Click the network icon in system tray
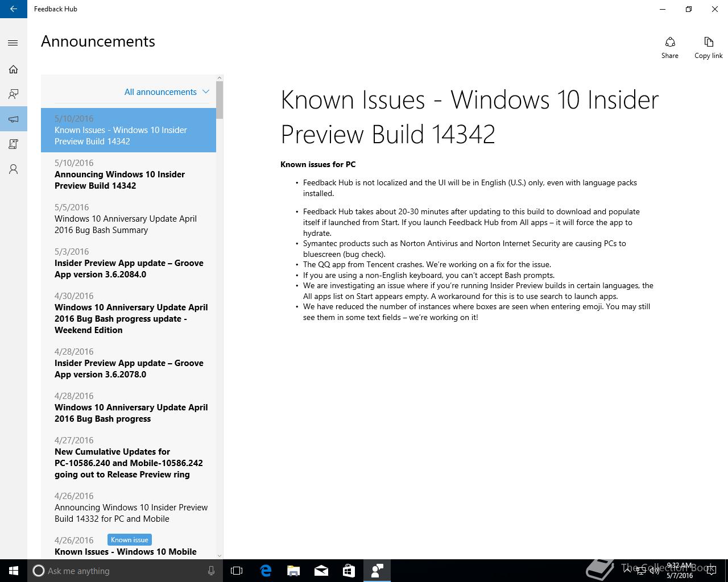728x582 pixels. (640, 571)
